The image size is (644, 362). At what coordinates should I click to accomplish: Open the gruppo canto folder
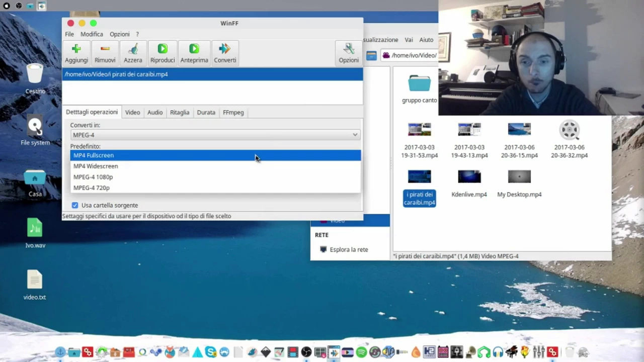coord(419,83)
